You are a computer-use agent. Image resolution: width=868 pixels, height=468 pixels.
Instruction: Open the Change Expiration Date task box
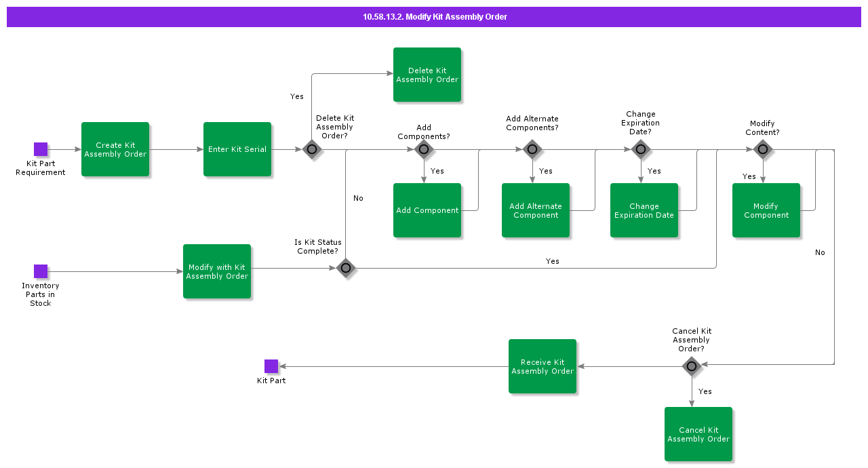pos(644,210)
